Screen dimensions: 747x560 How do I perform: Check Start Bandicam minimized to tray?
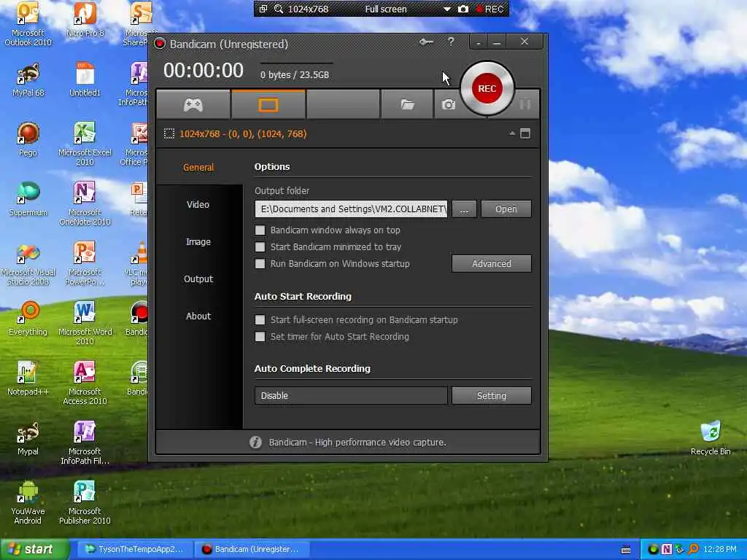(260, 246)
